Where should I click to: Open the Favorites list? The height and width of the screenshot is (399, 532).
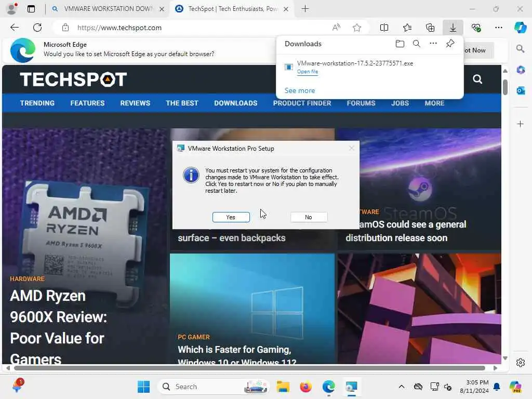click(x=407, y=28)
